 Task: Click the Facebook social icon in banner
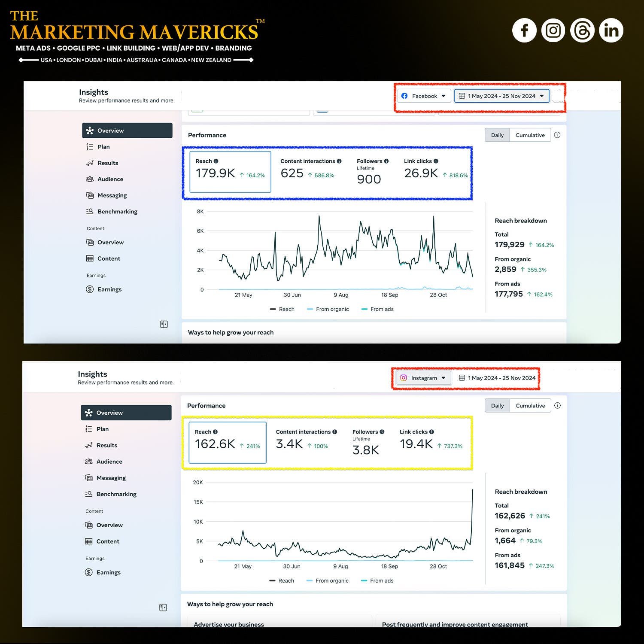pos(524,30)
